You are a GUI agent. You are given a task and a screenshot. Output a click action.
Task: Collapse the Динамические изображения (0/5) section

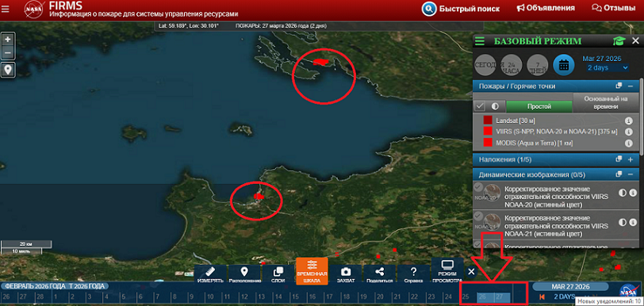(x=631, y=174)
